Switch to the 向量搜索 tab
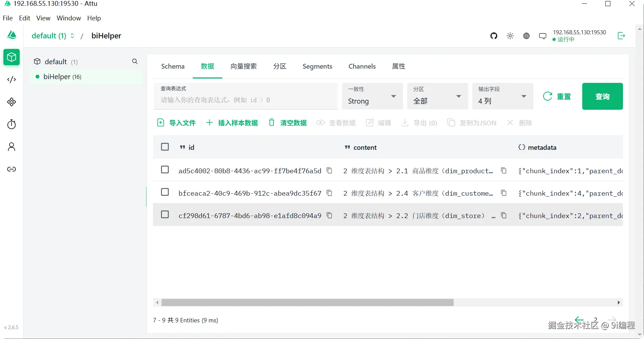 tap(244, 66)
